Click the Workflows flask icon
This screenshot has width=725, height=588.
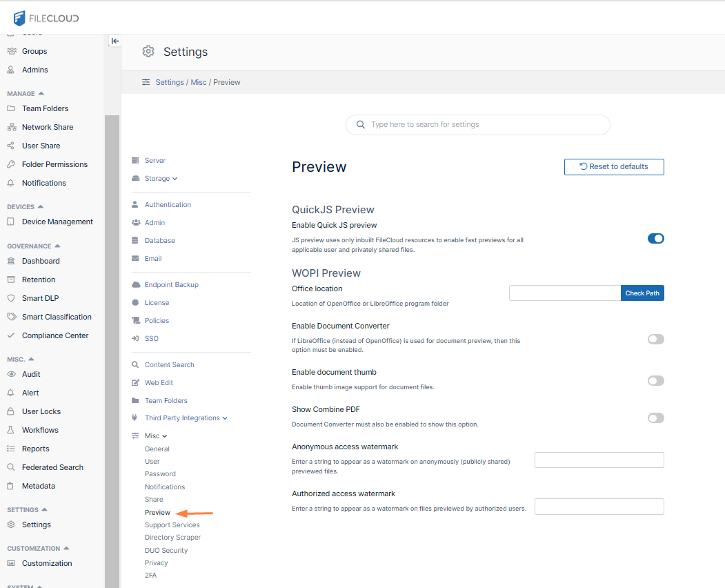click(10, 430)
